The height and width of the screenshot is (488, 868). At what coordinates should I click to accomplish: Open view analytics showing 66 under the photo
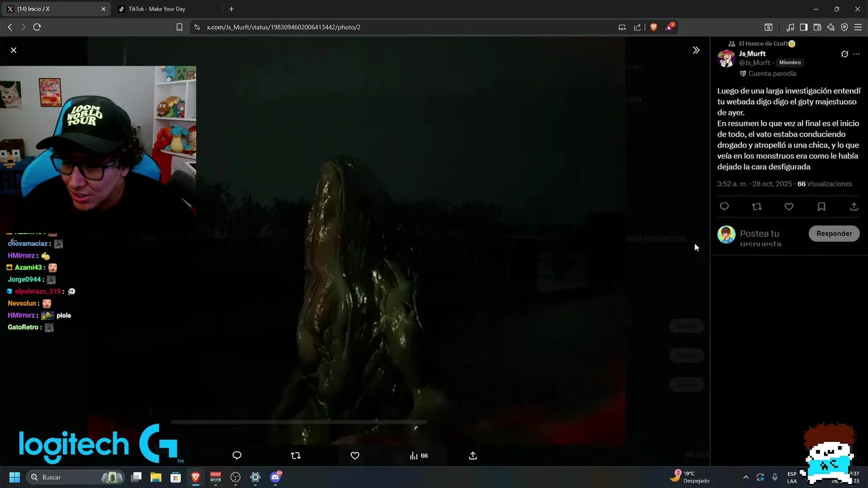pos(418,455)
